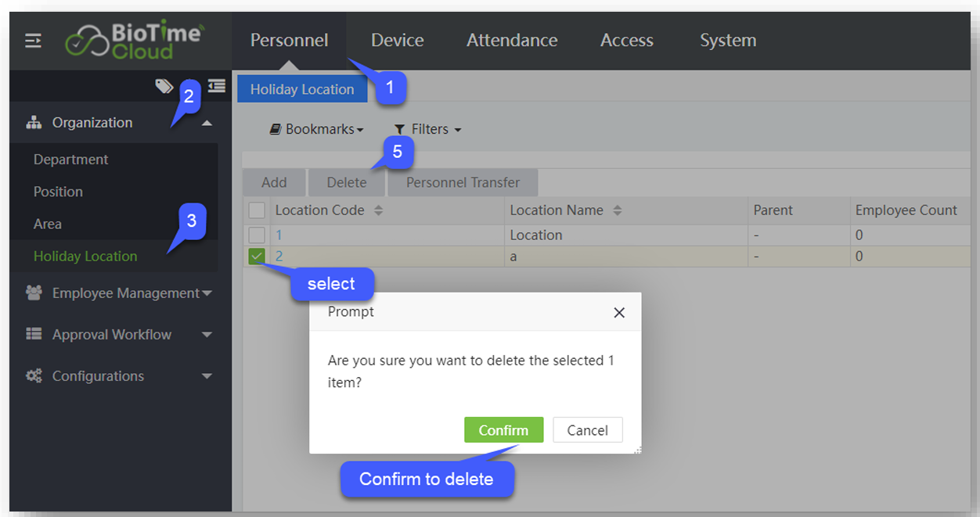The width and height of the screenshot is (980, 517).
Task: Uncheck the selected row 2 checkbox
Action: point(257,256)
